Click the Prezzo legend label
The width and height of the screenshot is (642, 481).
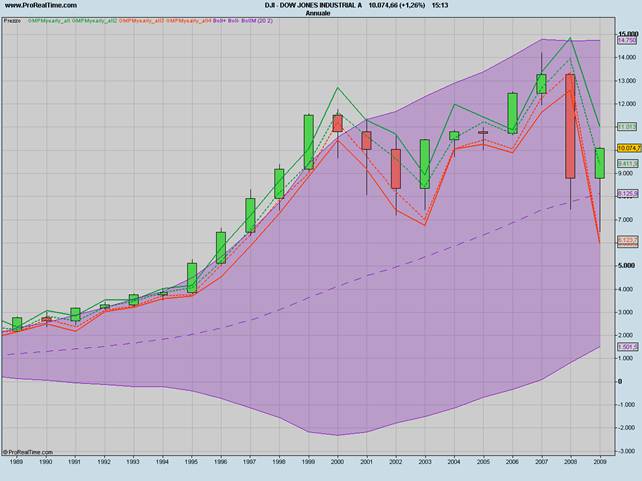12,20
